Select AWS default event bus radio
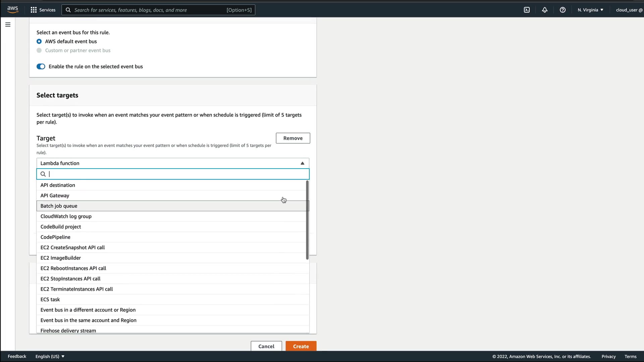 point(39,42)
